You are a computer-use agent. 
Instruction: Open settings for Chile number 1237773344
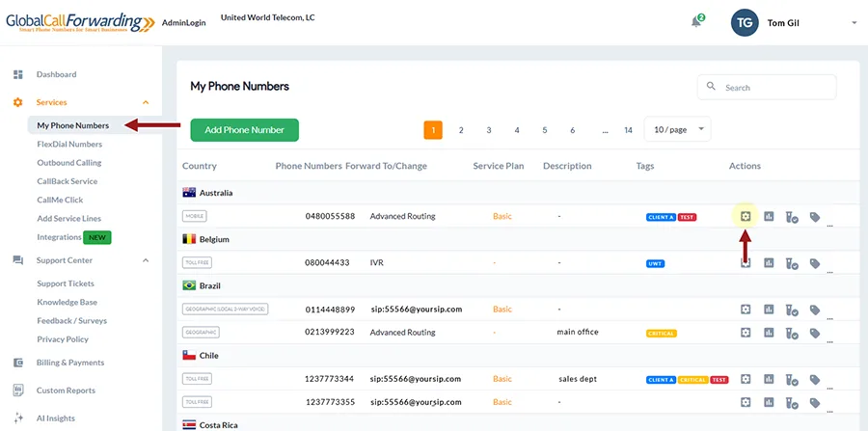[746, 379]
